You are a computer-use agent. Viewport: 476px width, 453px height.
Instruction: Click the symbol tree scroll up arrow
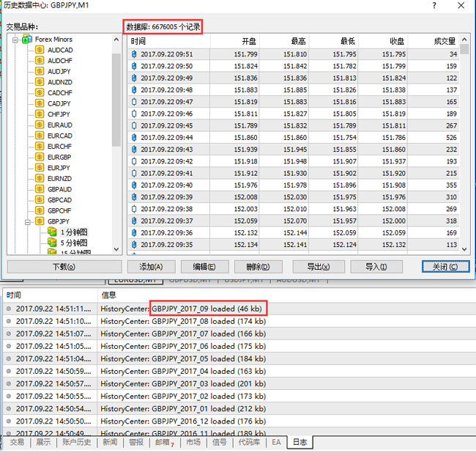(116, 40)
